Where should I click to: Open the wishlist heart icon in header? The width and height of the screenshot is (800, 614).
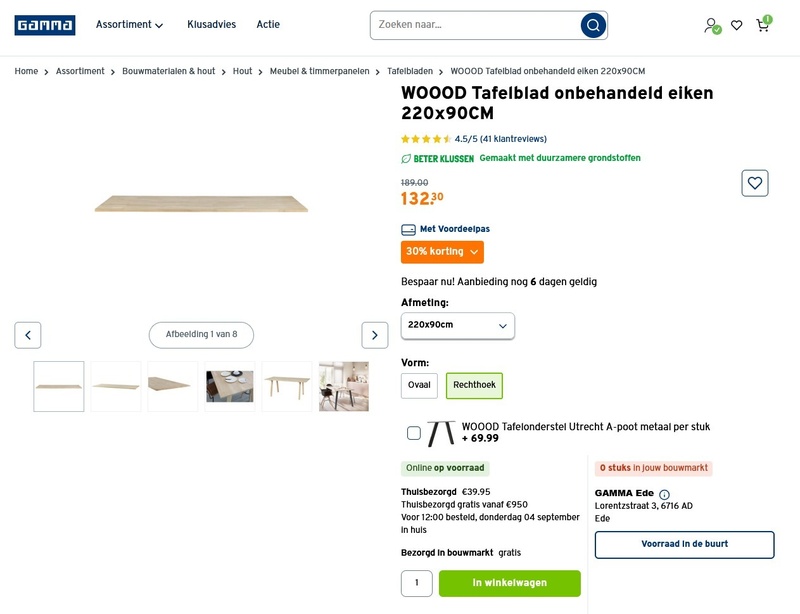pyautogui.click(x=736, y=25)
